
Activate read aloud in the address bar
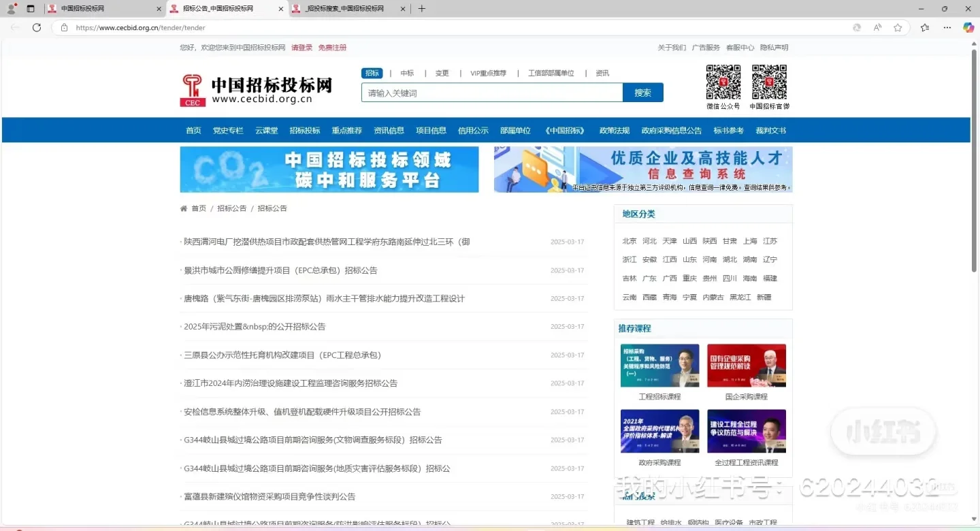click(877, 28)
